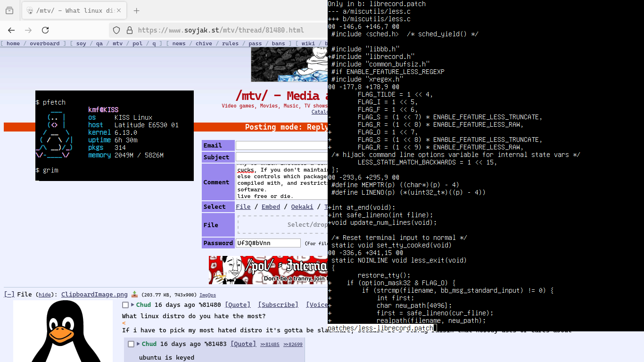The height and width of the screenshot is (362, 644).
Task: Open the tracking protection shield icon
Action: click(116, 30)
